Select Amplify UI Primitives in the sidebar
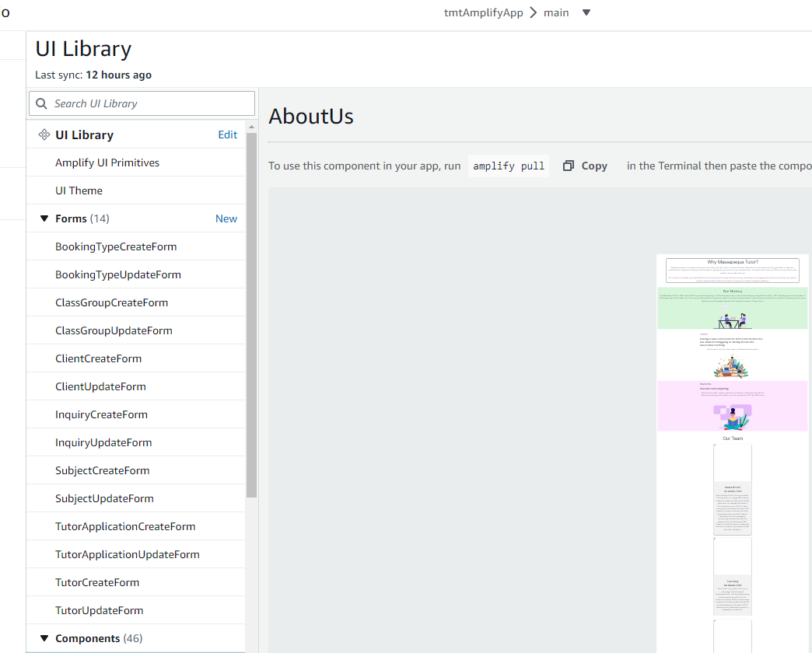The image size is (812, 653). (x=107, y=162)
